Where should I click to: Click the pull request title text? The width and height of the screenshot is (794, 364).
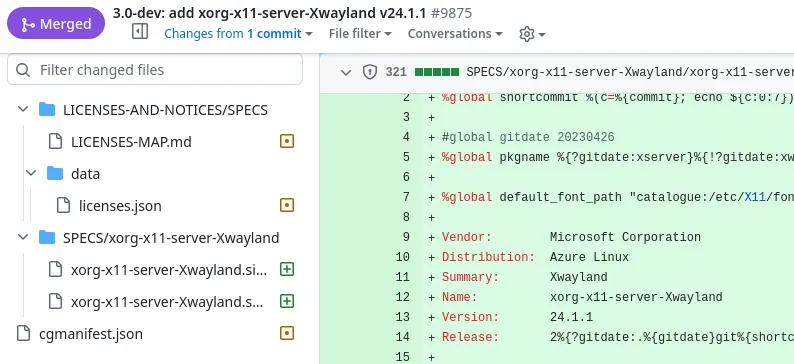(x=269, y=12)
